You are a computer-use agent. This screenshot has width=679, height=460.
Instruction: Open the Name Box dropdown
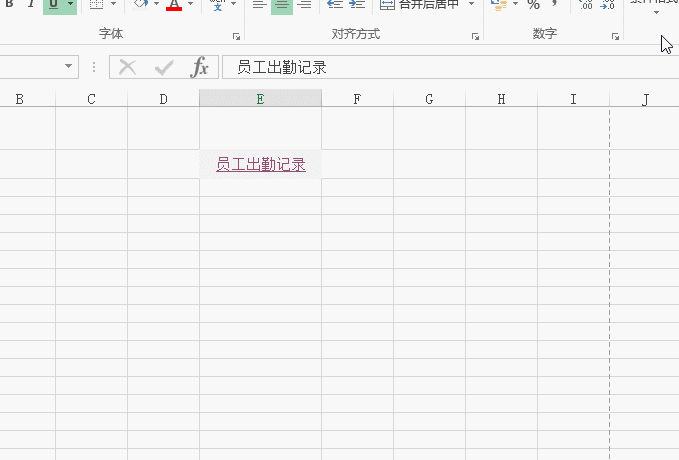pyautogui.click(x=68, y=66)
